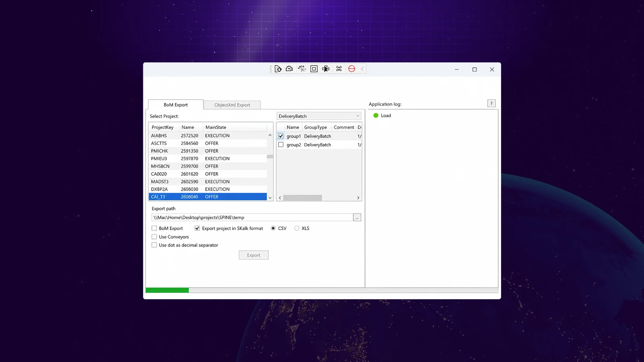Click the group list horizontal scrollbar thumb

(x=303, y=198)
